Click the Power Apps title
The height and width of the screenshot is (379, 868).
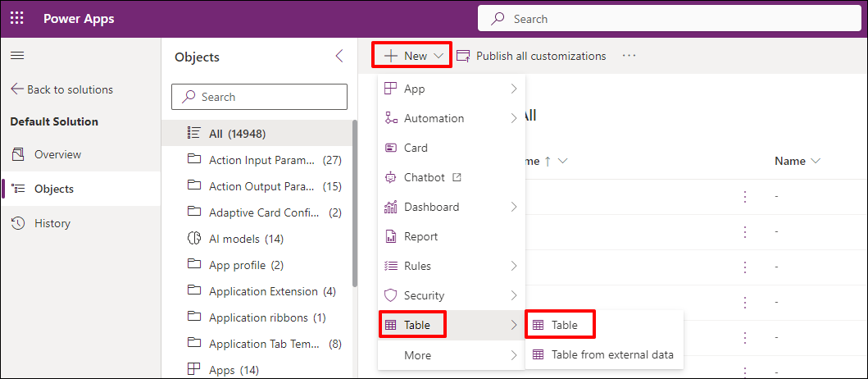point(79,18)
